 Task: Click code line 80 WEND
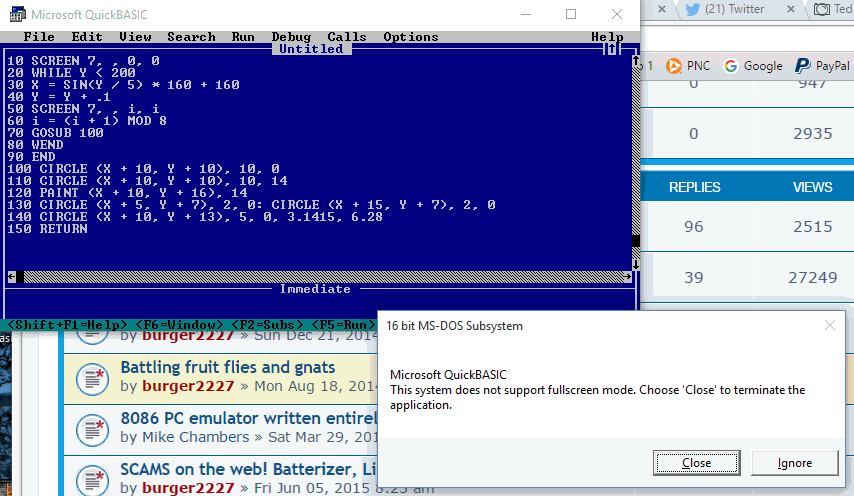coord(35,145)
